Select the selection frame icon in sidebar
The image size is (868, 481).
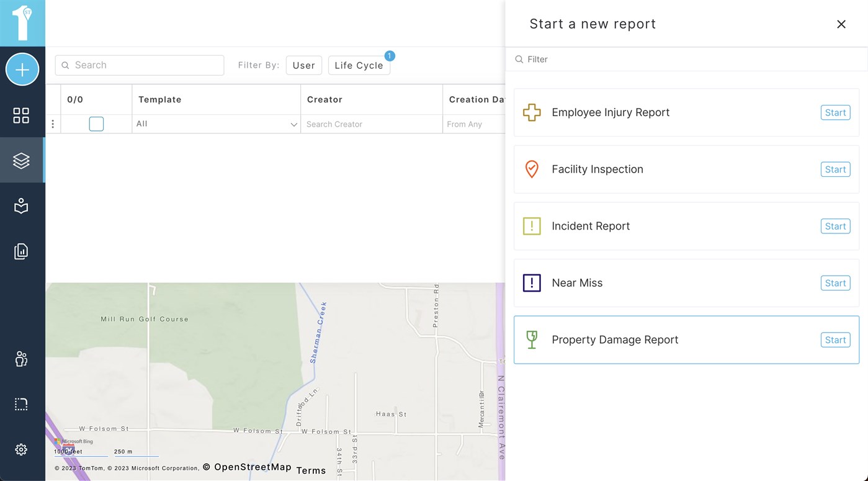pyautogui.click(x=21, y=403)
